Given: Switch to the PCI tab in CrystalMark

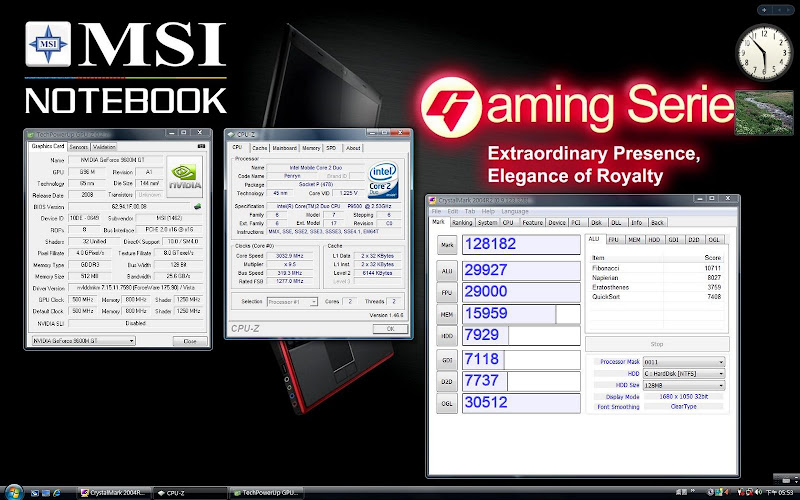Looking at the screenshot, I should pos(576,222).
